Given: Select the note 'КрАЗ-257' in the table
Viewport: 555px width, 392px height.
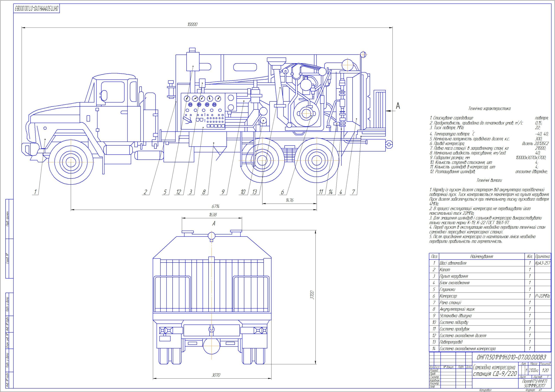Looking at the screenshot, I should tap(543, 263).
